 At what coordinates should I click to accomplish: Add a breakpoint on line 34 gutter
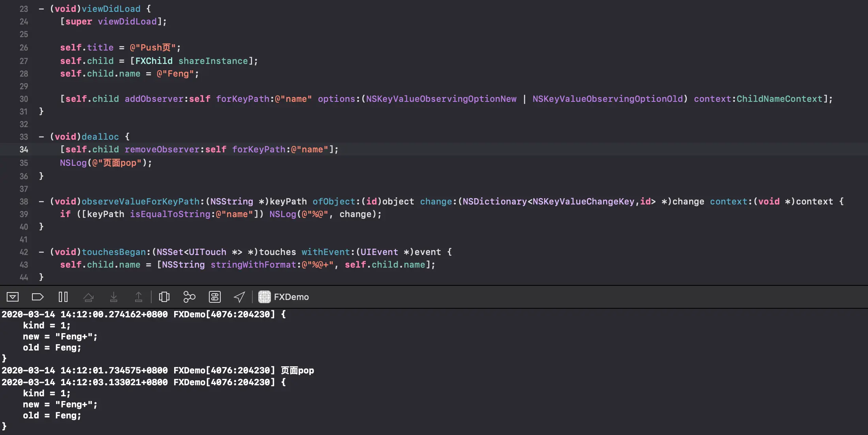click(x=24, y=150)
